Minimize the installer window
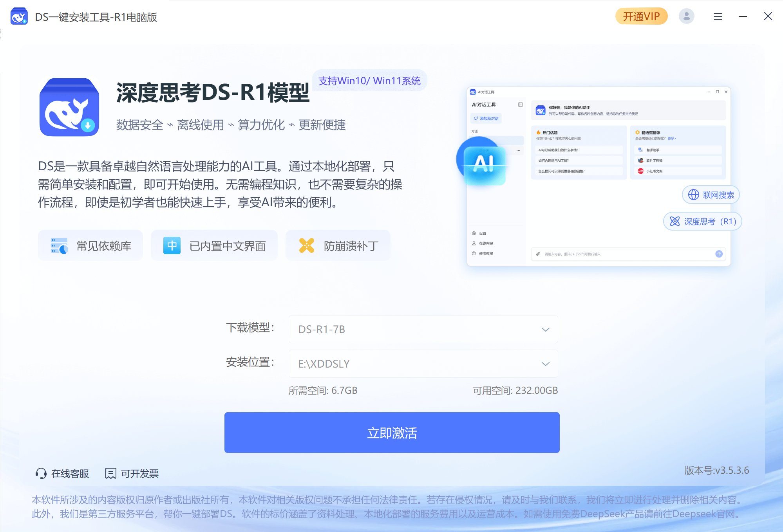This screenshot has height=532, width=783. (743, 16)
